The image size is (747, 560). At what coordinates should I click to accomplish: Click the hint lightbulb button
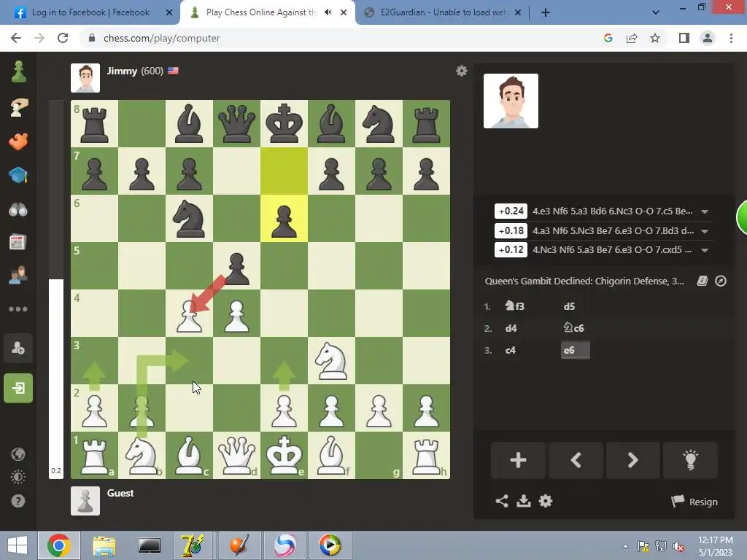(x=690, y=460)
